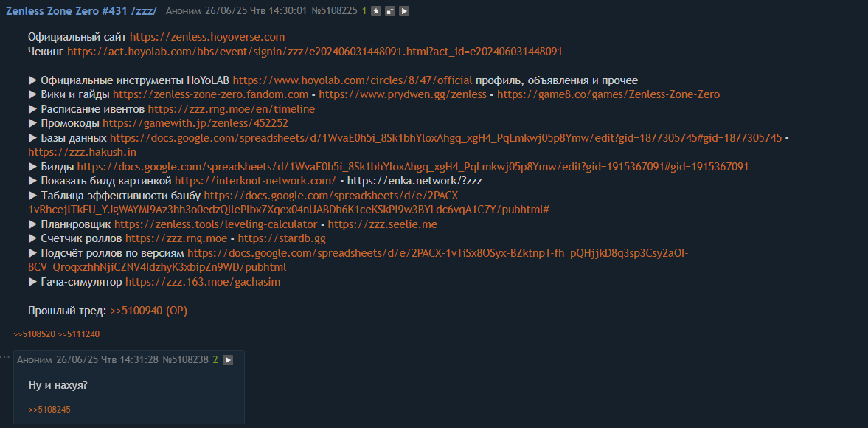Click post number №5108225
This screenshot has height=428, width=868.
pyautogui.click(x=334, y=11)
